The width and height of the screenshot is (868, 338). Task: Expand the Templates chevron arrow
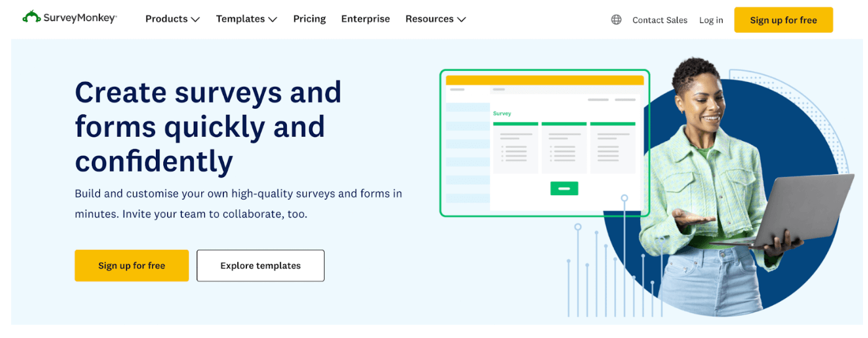[x=273, y=20]
